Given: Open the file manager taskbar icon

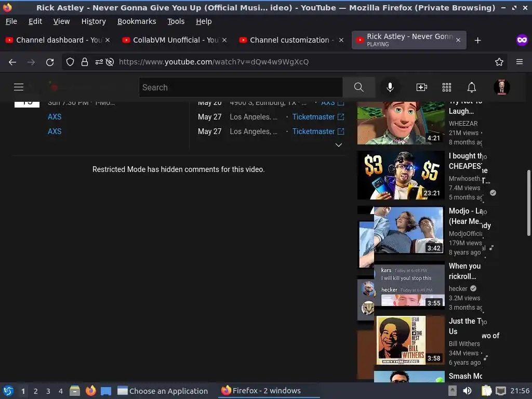Looking at the screenshot, I should tap(75, 391).
